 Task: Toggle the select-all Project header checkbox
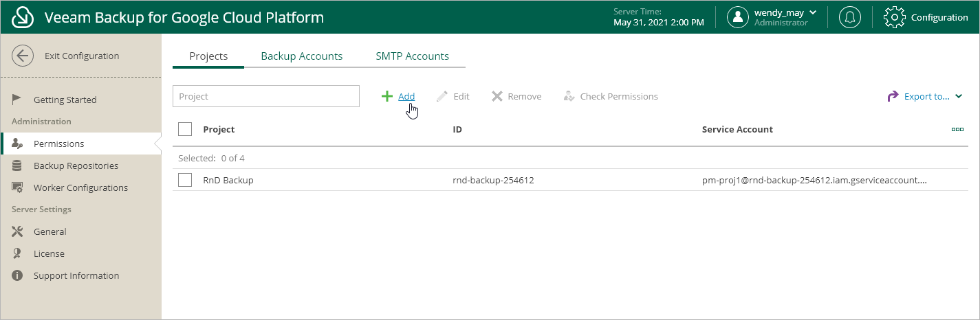click(185, 129)
